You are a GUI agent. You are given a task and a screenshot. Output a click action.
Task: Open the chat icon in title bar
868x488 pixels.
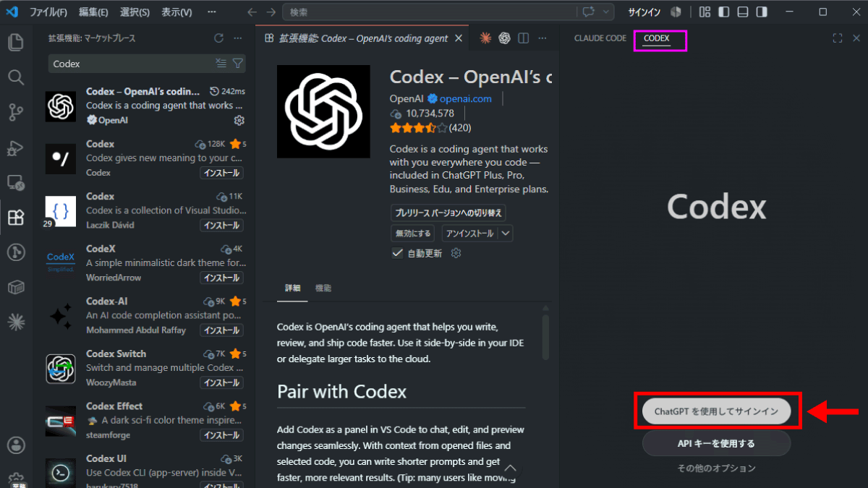[588, 12]
